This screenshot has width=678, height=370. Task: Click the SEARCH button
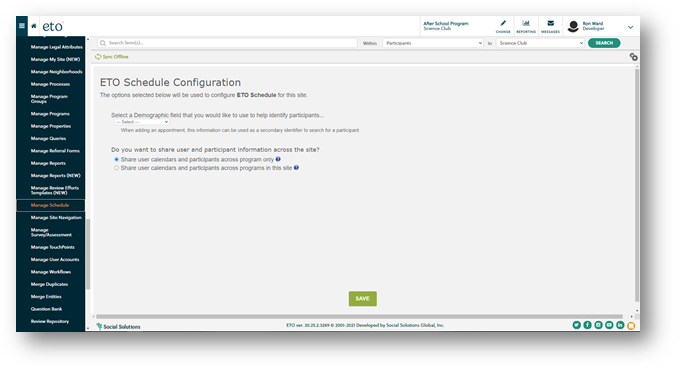604,43
